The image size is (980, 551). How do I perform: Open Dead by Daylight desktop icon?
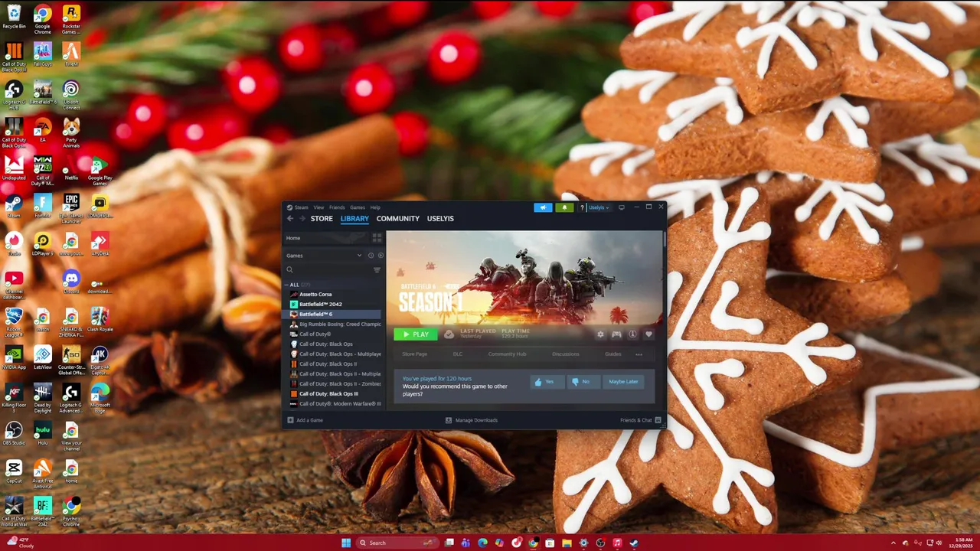tap(42, 396)
